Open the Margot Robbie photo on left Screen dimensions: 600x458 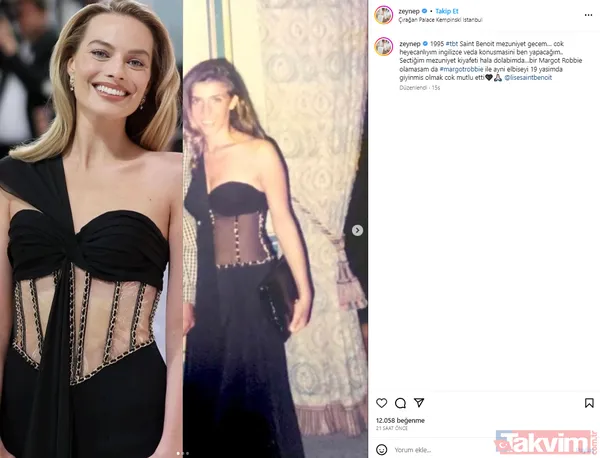pyautogui.click(x=91, y=229)
